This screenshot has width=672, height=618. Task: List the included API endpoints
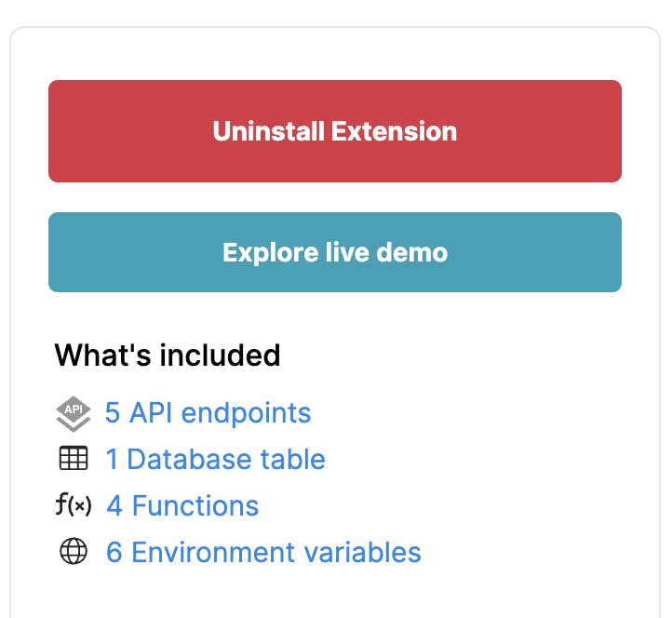click(x=208, y=412)
